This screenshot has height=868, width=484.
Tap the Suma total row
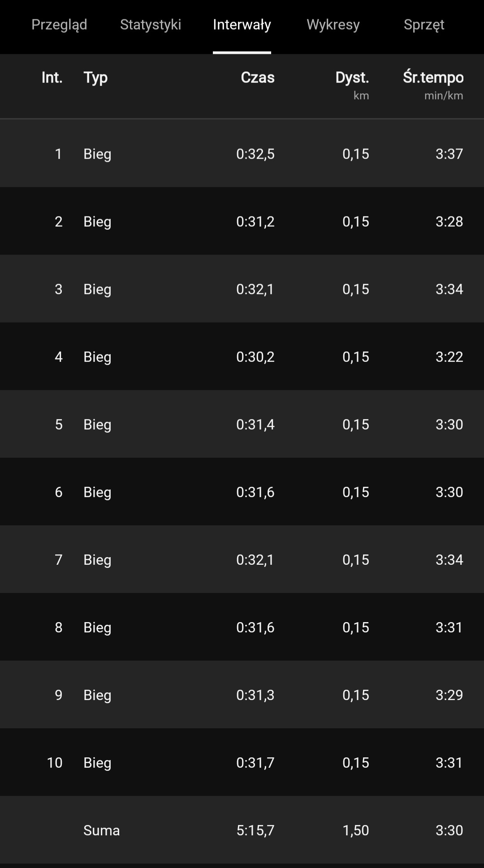click(242, 830)
